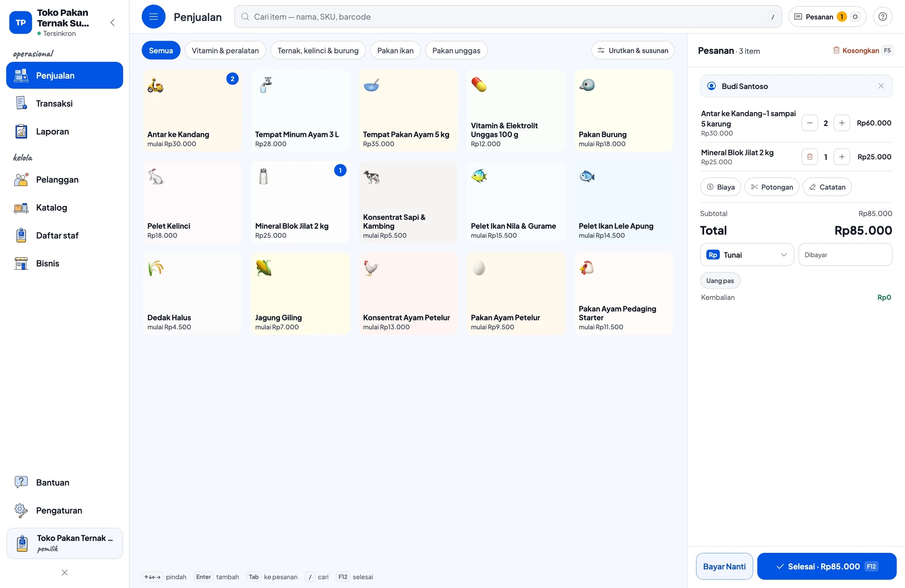Screen dimensions: 905x588
Task: Open Bisnis page
Action: coord(64,263)
